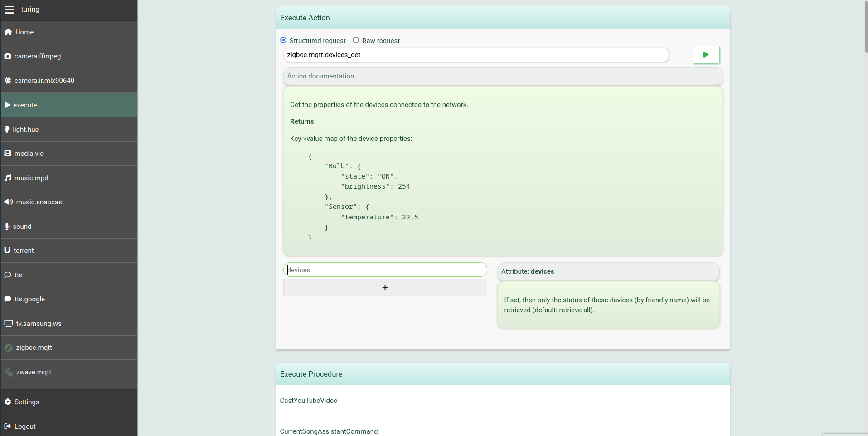The image size is (868, 436).
Task: Click the Logout exit icon
Action: click(8, 426)
